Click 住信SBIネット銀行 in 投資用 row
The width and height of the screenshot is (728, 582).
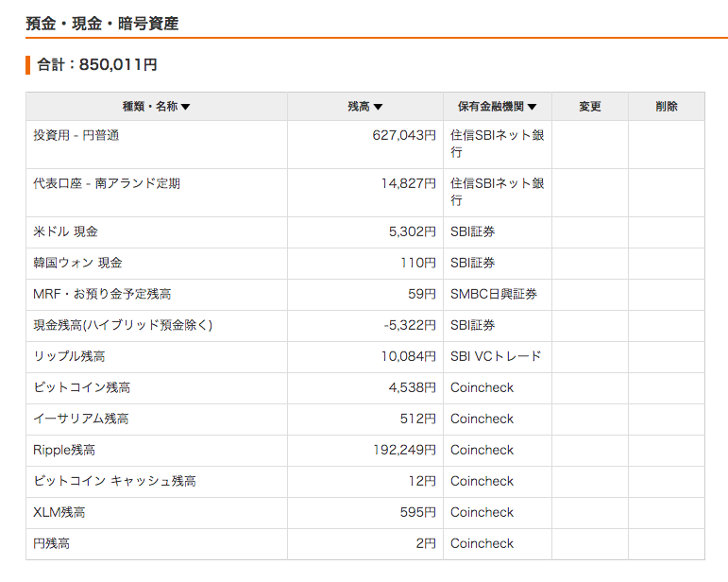(x=497, y=144)
